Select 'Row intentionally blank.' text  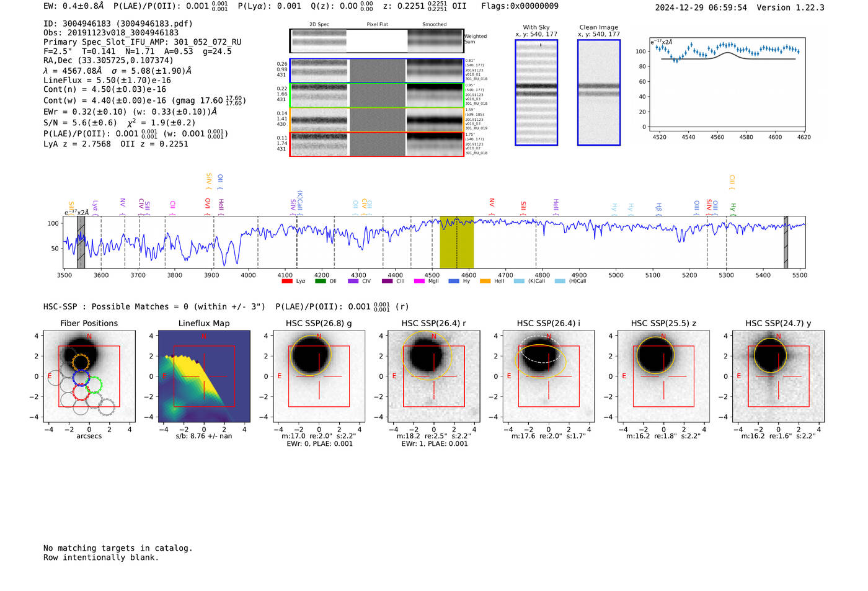coord(101,558)
